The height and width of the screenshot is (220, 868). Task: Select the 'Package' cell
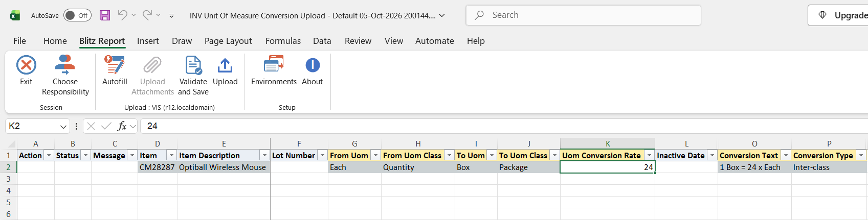click(x=529, y=167)
